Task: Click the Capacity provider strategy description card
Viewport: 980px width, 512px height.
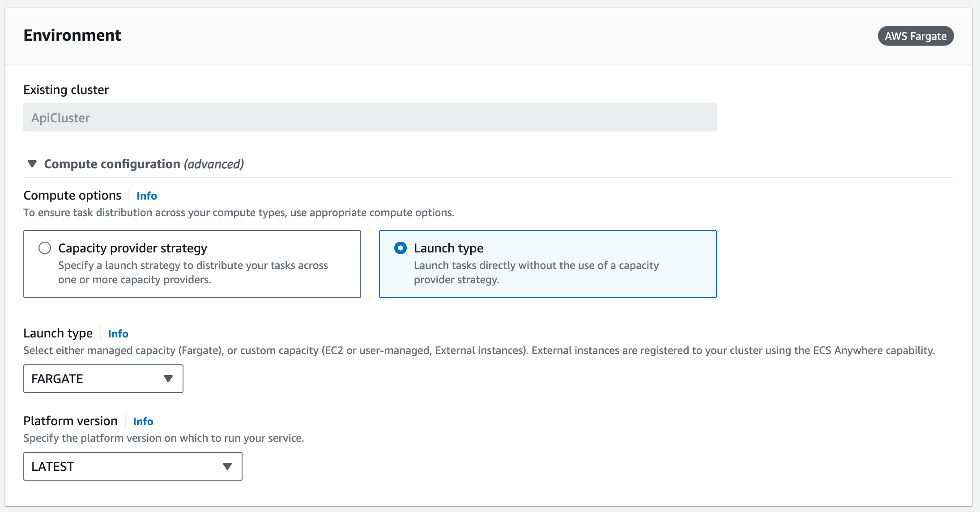Action: (193, 273)
